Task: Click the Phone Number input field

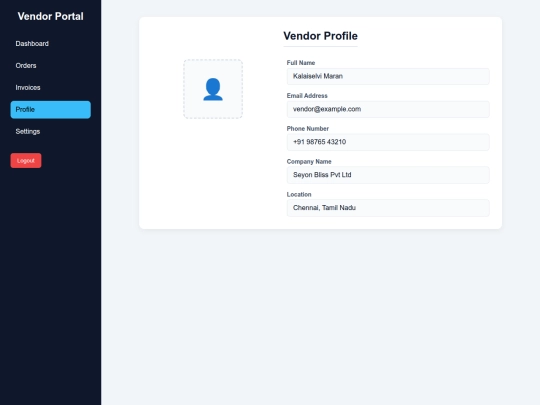Action: coord(388,142)
